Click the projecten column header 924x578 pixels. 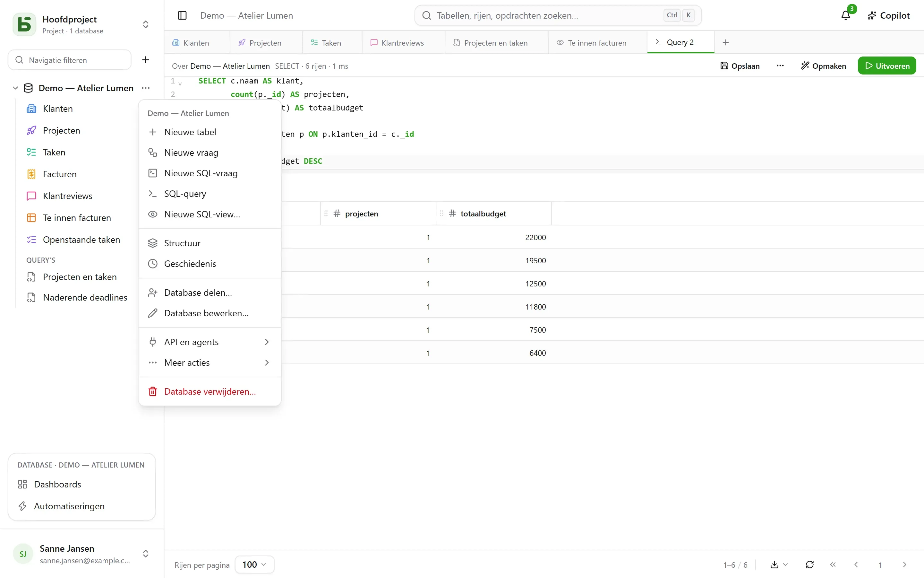coord(378,214)
